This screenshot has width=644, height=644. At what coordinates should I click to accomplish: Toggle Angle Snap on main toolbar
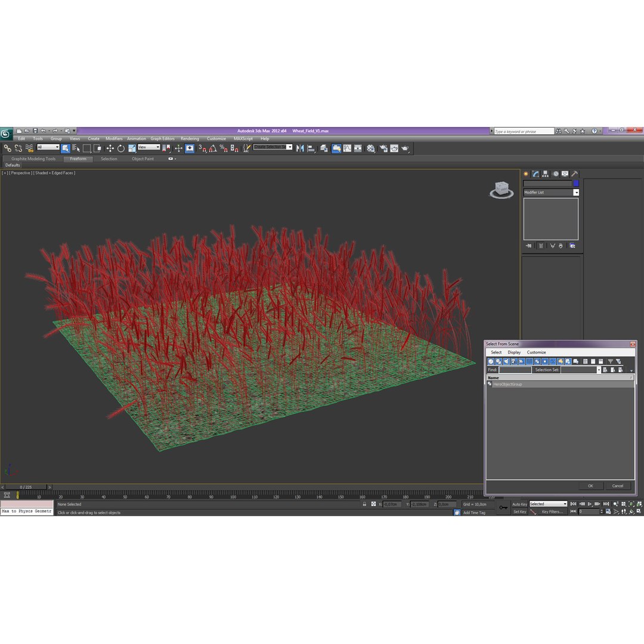(213, 148)
